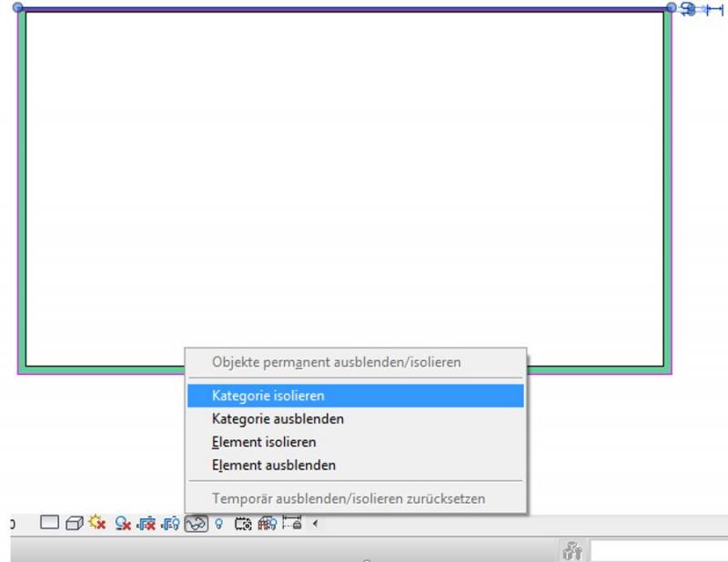Click the Show Analytical Model icon

coord(268,524)
